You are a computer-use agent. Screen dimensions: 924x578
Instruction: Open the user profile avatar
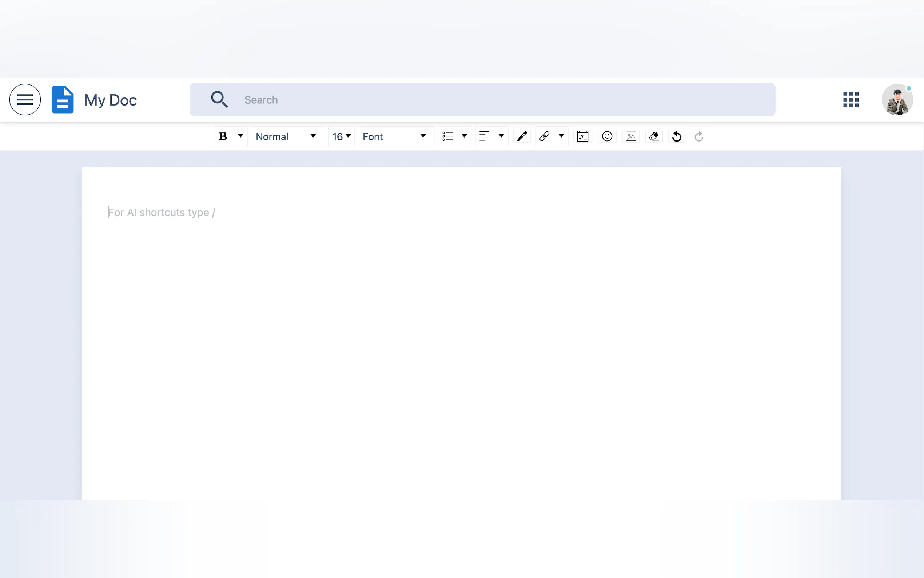[897, 100]
